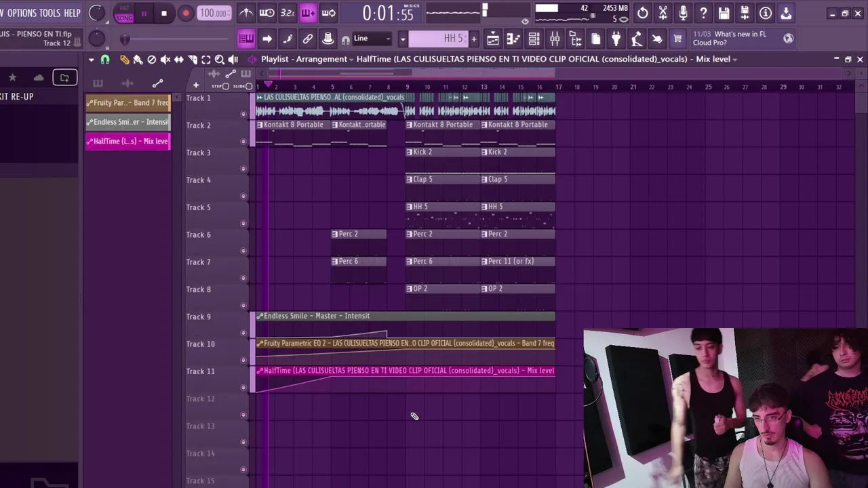
Task: Toggle the multilink to controllers icon
Action: pyautogui.click(x=308, y=39)
